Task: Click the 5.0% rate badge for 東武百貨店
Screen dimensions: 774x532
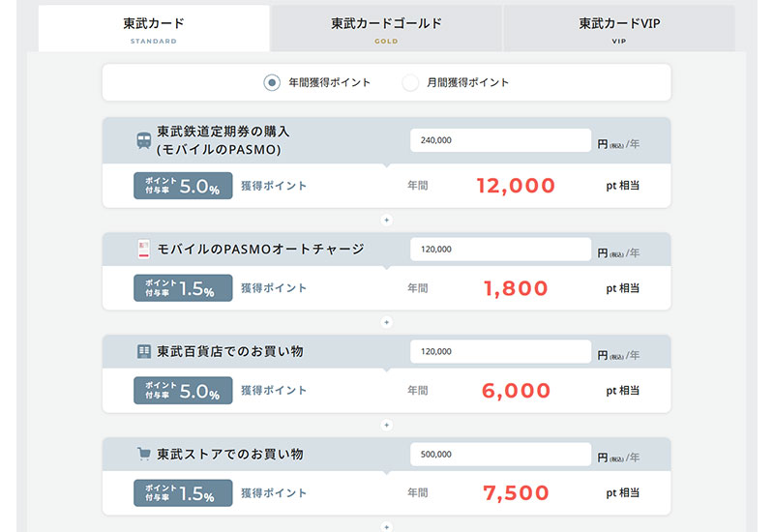Action: pyautogui.click(x=183, y=391)
